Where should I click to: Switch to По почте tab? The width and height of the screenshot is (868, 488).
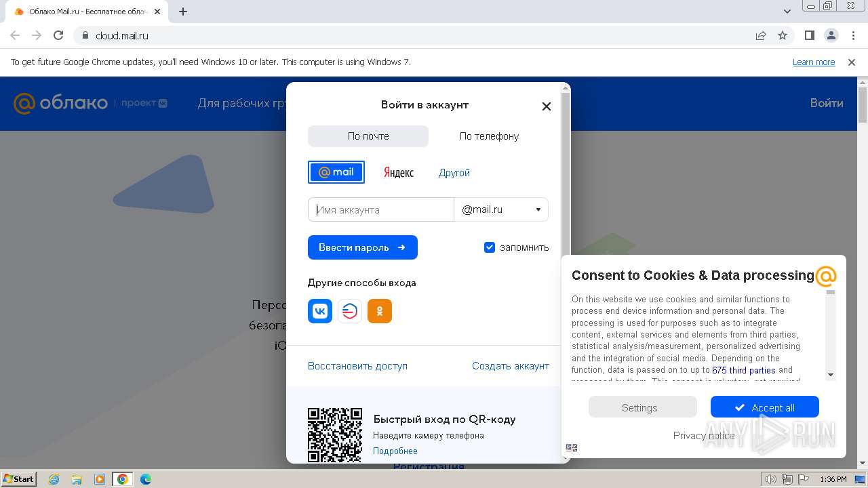pos(368,136)
